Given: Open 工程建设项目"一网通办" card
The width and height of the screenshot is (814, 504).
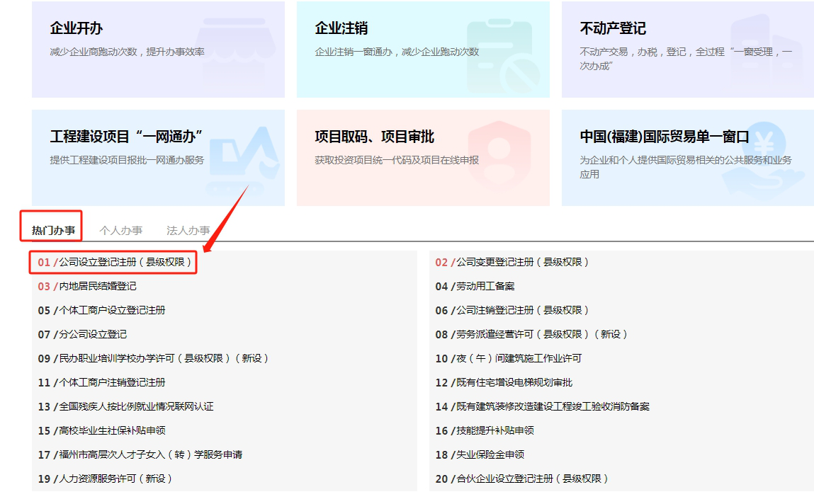Looking at the screenshot, I should point(158,158).
